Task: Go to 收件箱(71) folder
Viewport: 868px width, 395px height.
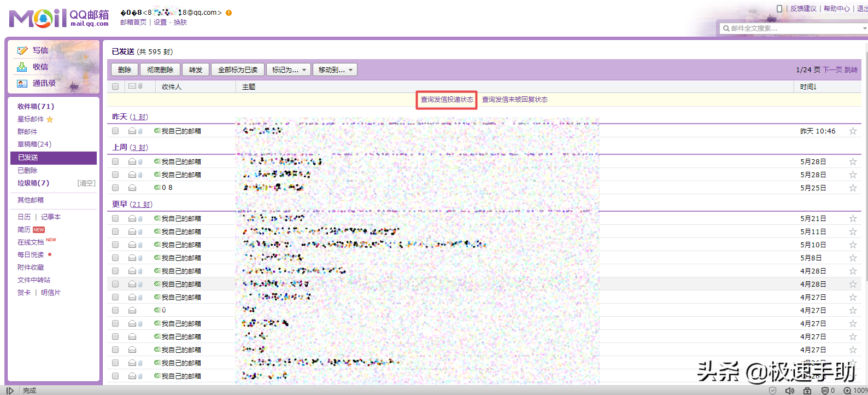Action: click(x=36, y=107)
